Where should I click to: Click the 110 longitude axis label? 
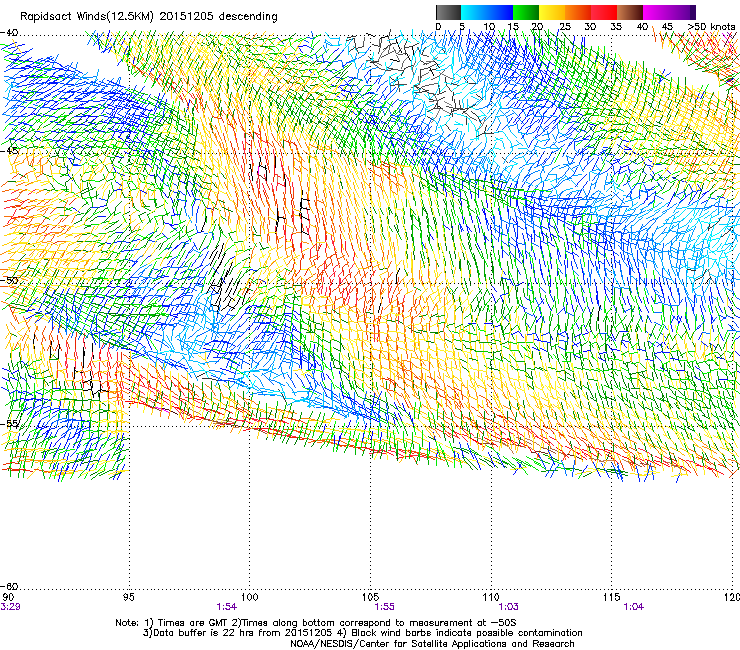coord(491,597)
